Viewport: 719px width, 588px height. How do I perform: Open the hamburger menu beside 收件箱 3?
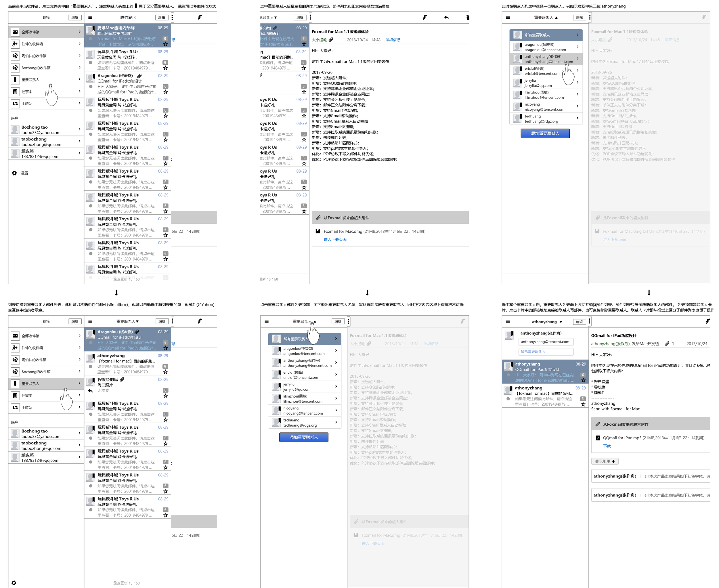pos(90,17)
